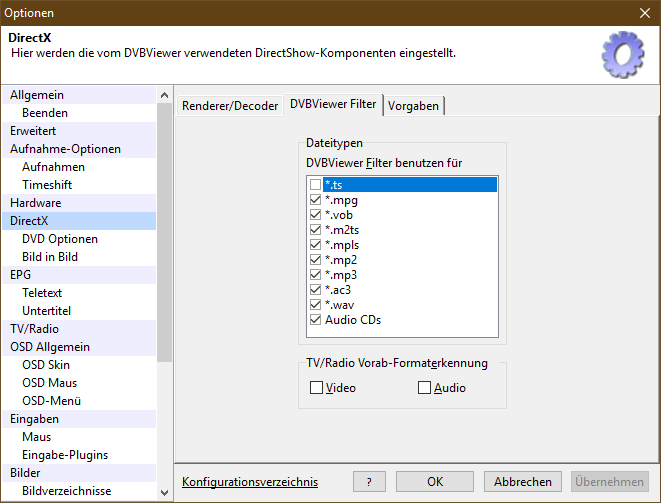Open Bildverzeichnisse in the sidebar
Viewport: 661px width, 503px height.
click(x=79, y=491)
